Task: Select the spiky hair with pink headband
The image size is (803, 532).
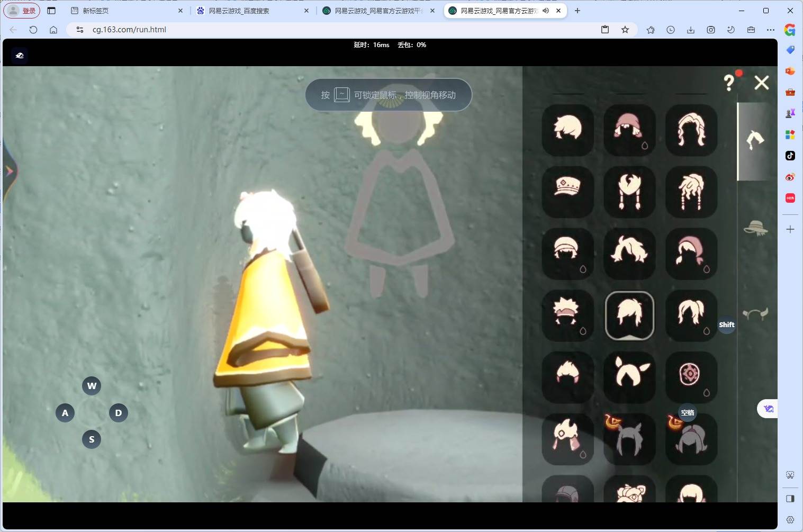Action: [568, 315]
